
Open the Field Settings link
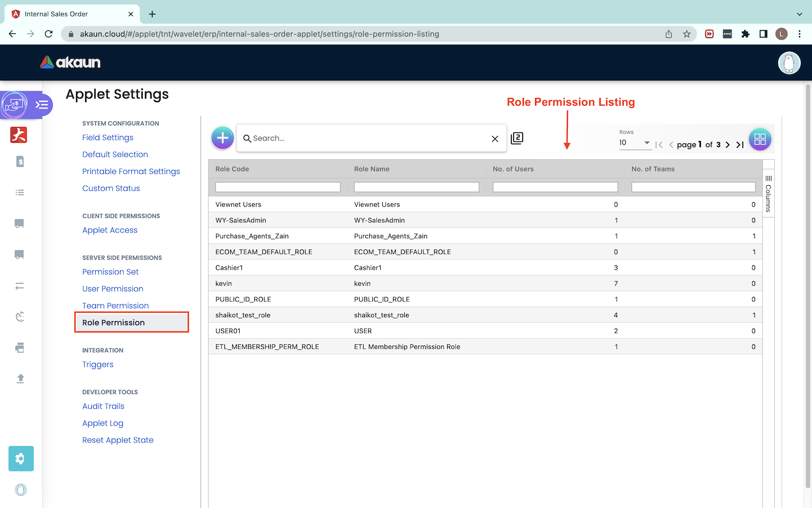pos(108,137)
